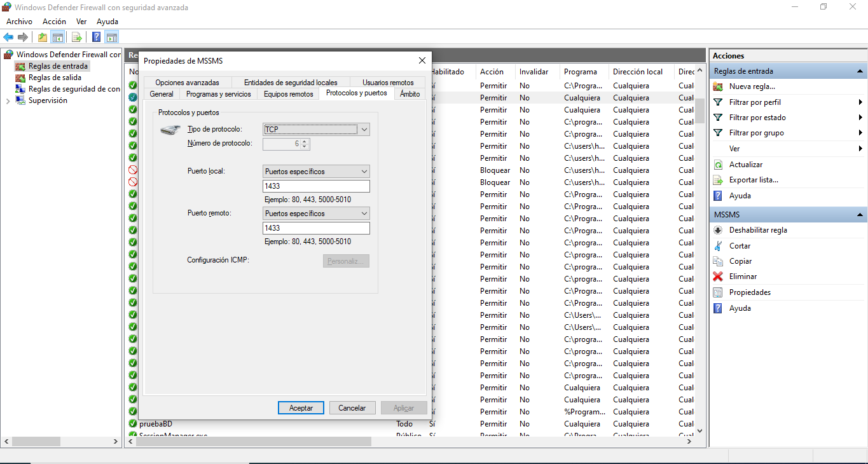868x464 pixels.
Task: Select the pruebaBD rule row
Action: 410,424
